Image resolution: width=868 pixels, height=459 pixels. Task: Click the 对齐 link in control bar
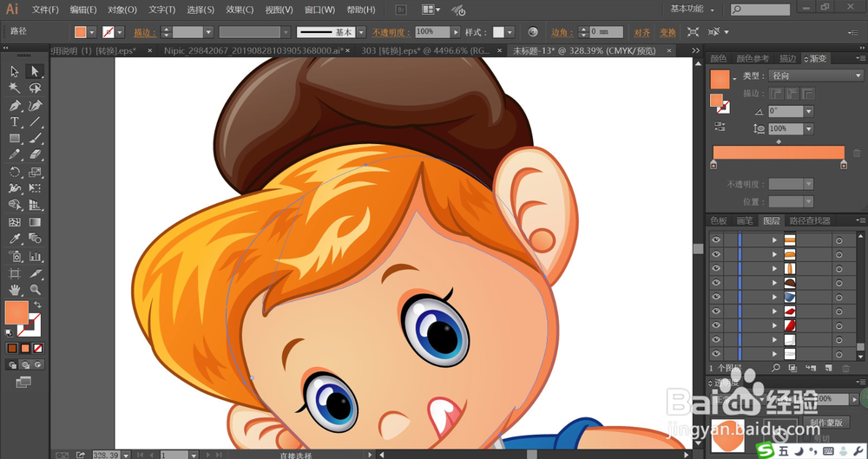point(642,32)
